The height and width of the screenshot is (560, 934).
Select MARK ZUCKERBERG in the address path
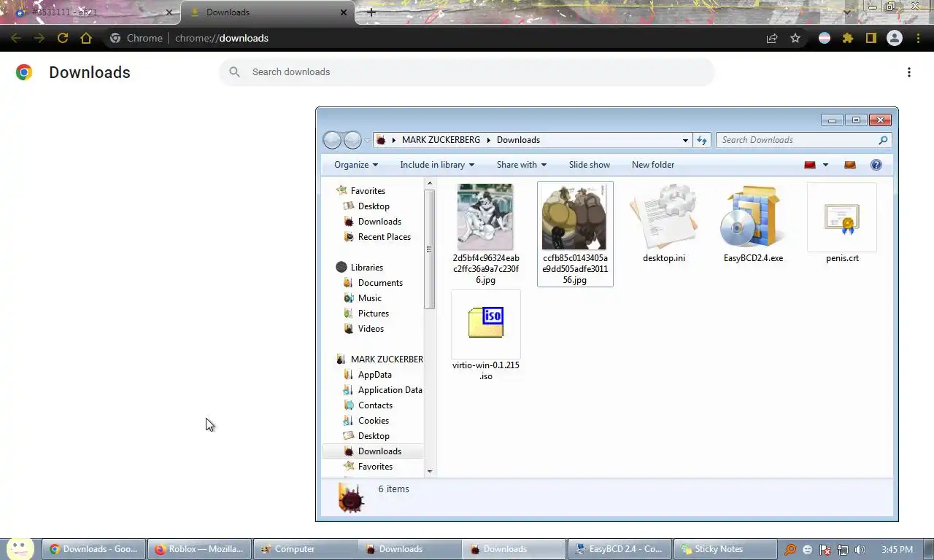441,140
